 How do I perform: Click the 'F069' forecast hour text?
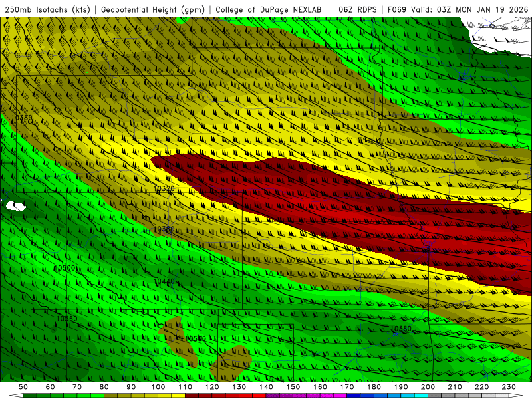point(397,9)
